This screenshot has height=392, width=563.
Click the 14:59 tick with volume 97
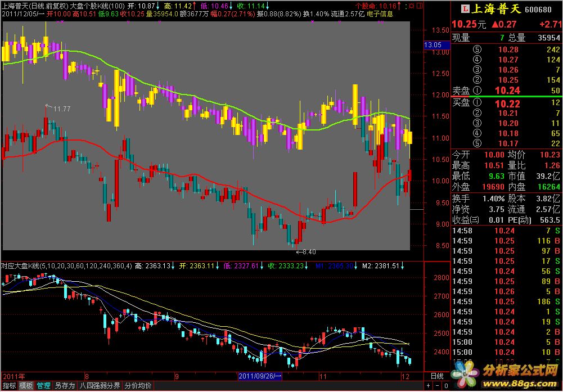coord(506,251)
